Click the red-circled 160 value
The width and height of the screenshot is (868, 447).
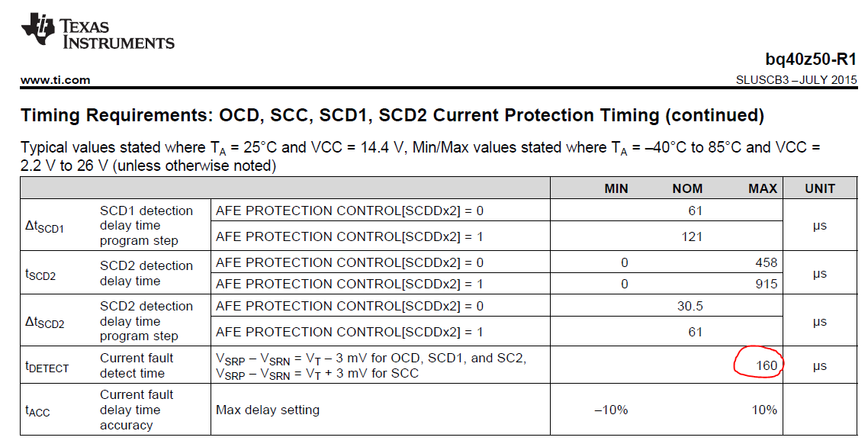pos(767,365)
